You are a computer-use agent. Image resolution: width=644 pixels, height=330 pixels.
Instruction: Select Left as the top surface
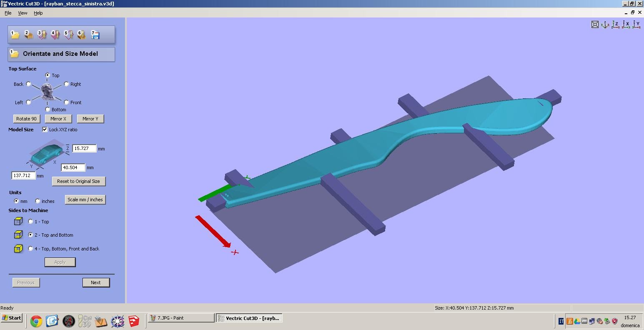28,102
